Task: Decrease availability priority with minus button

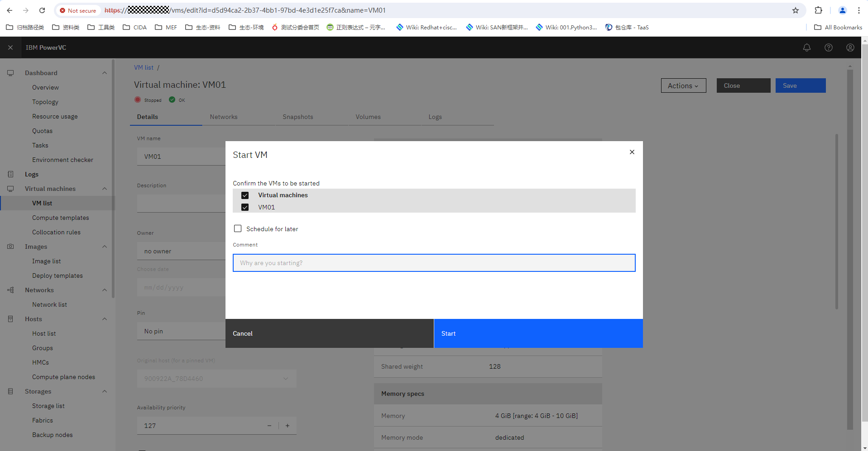Action: [269, 426]
